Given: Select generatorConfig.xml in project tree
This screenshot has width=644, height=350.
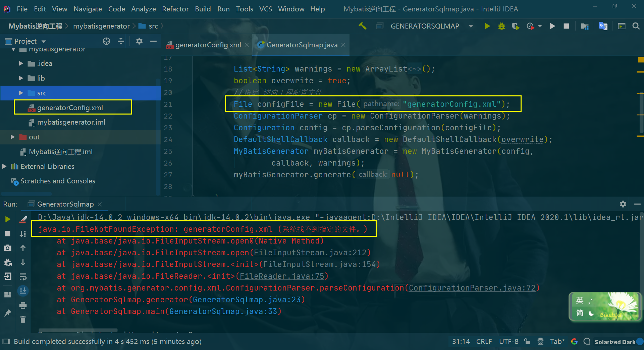Looking at the screenshot, I should tap(70, 108).
